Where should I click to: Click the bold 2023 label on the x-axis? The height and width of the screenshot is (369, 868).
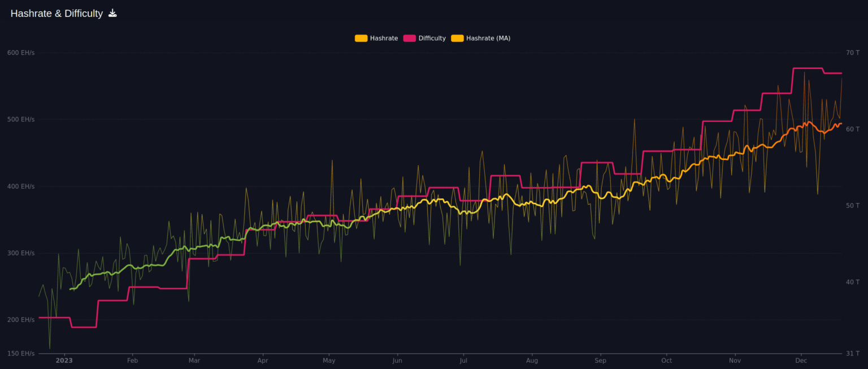coord(64,360)
